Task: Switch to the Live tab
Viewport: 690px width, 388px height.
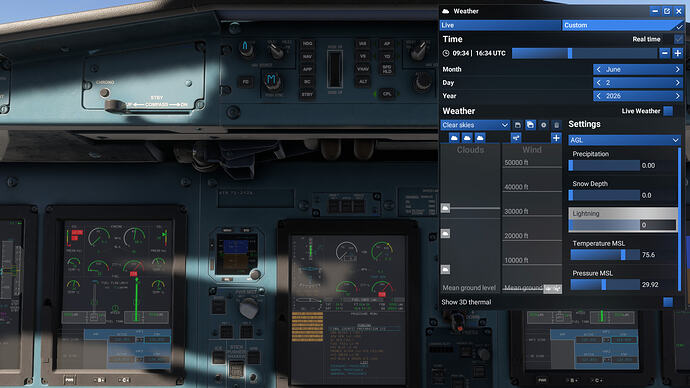Action: 500,25
